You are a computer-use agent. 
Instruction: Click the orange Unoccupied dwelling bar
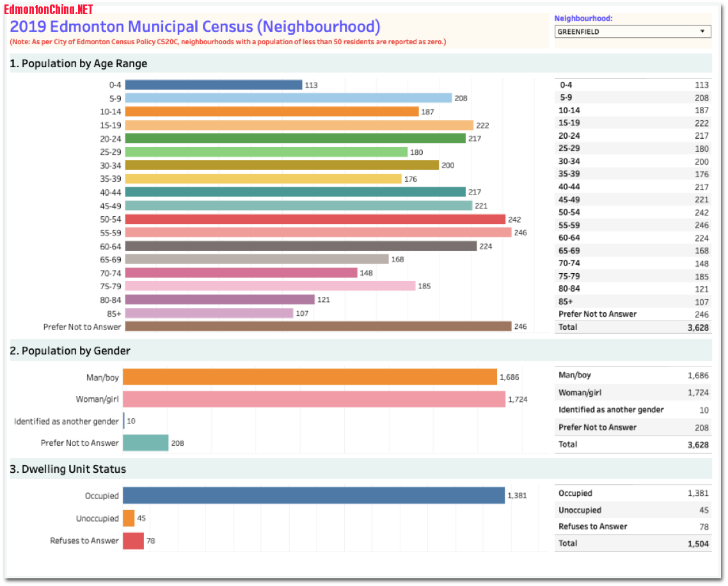[x=129, y=518]
